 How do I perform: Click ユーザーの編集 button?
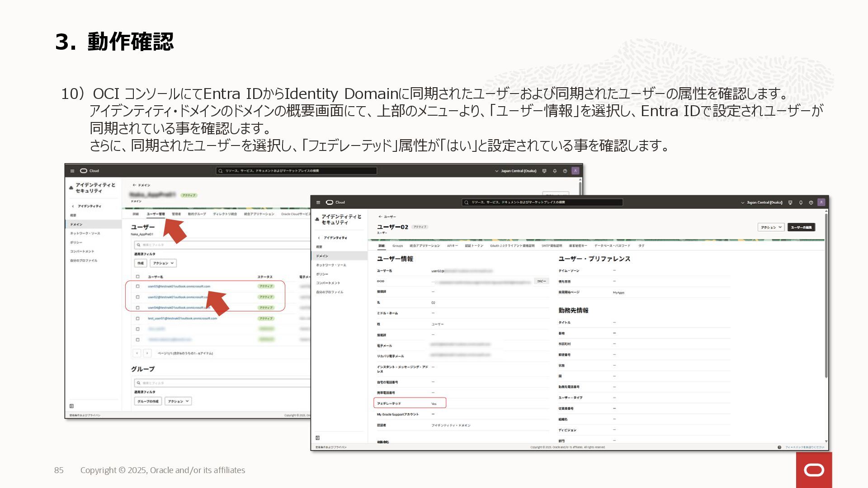pos(801,227)
